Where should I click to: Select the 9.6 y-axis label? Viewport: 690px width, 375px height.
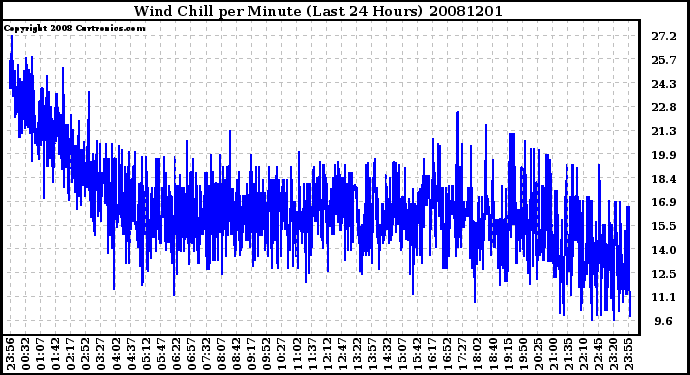coord(664,321)
